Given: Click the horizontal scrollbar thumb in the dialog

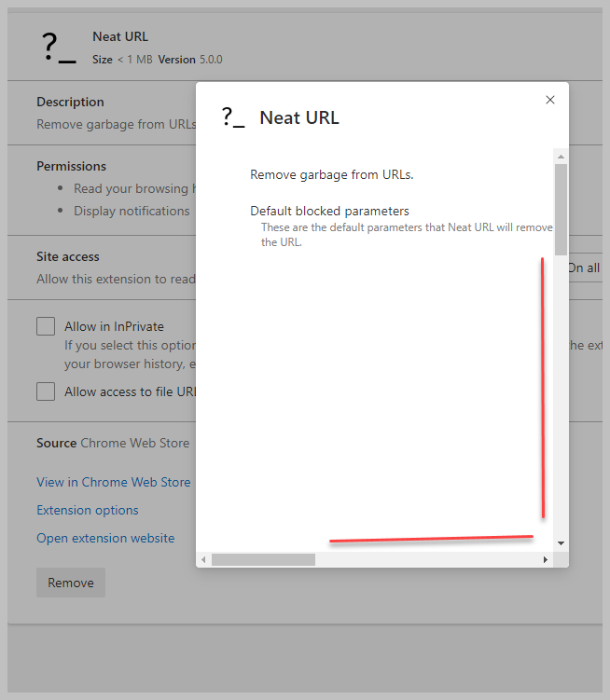Looking at the screenshot, I should click(x=263, y=559).
